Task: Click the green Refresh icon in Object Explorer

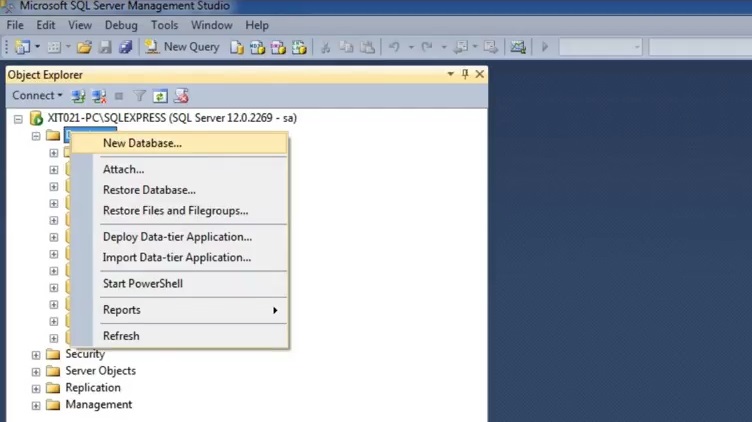Action: 160,96
